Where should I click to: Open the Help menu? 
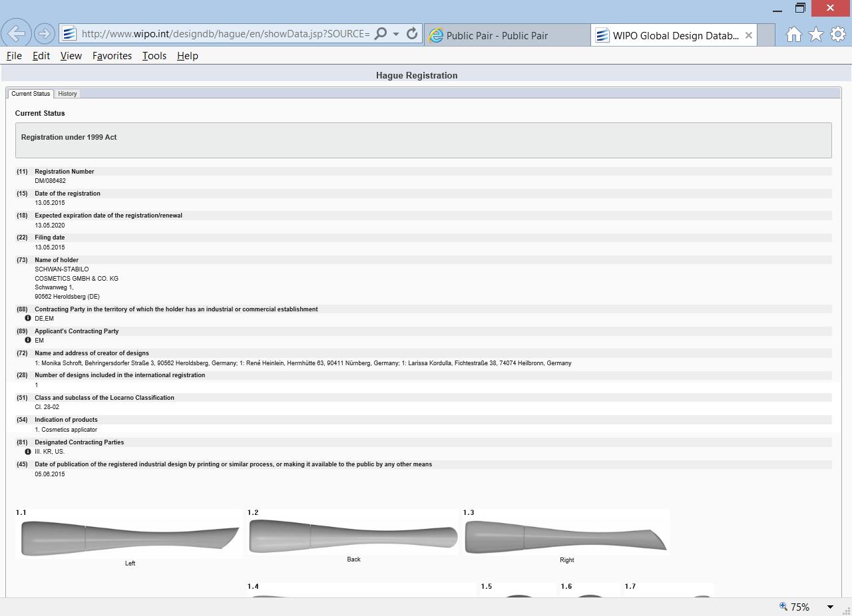point(188,56)
